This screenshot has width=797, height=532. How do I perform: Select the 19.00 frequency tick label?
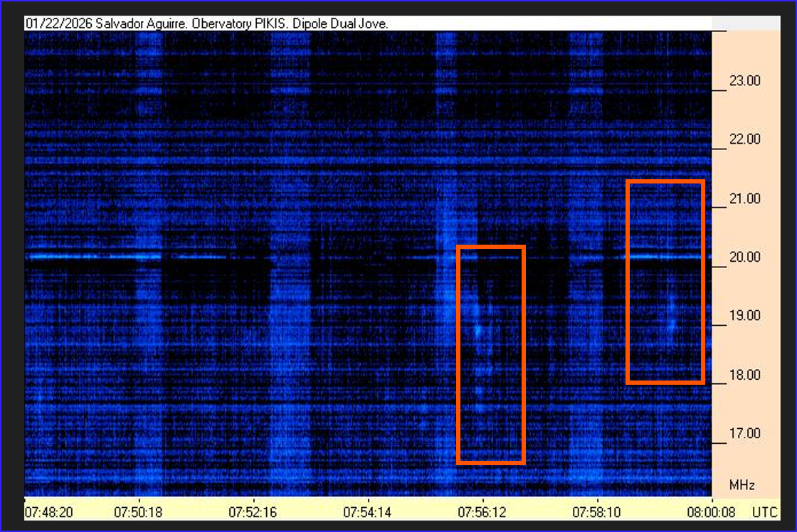(744, 316)
